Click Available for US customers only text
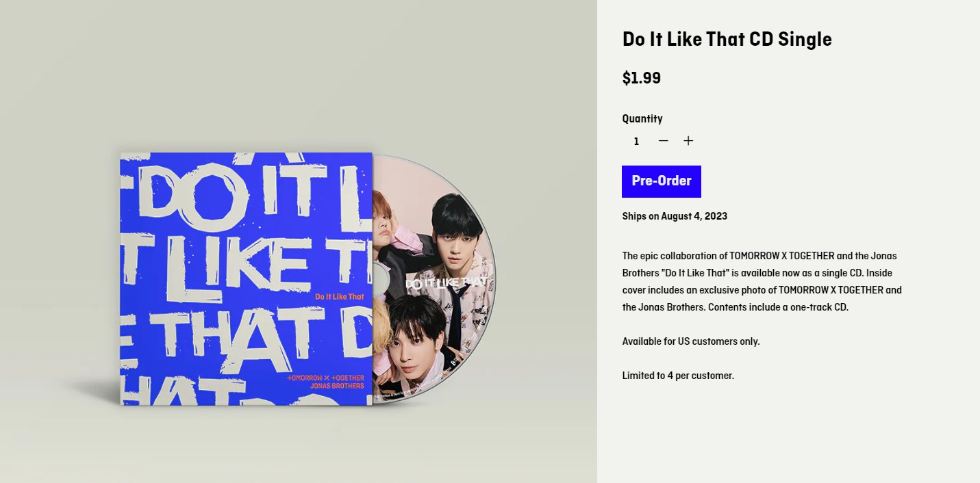 691,341
